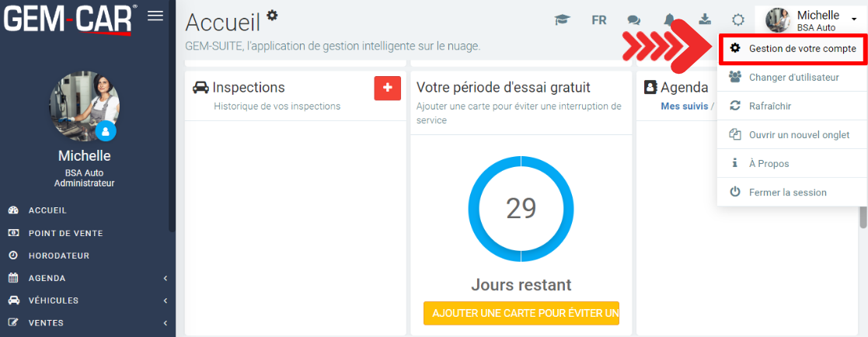Click the blue user badge on profile photo
The image size is (868, 337).
tap(106, 131)
